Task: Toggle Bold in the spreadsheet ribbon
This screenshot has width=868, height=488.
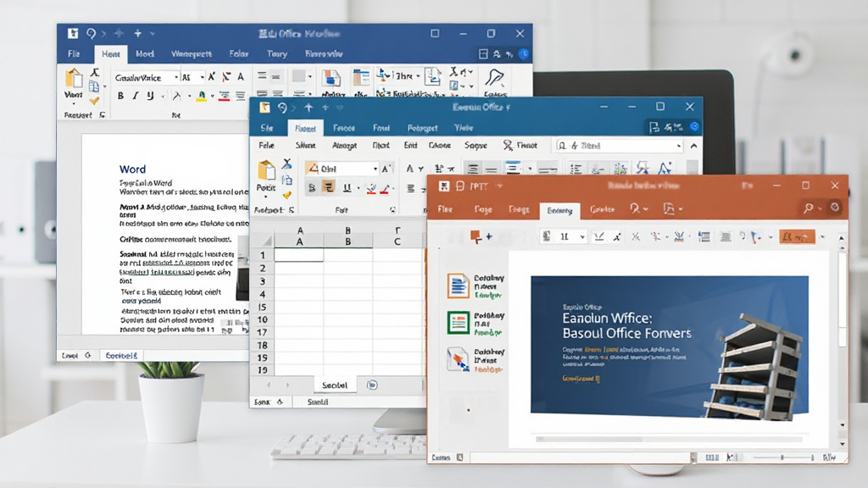Action: 312,188
